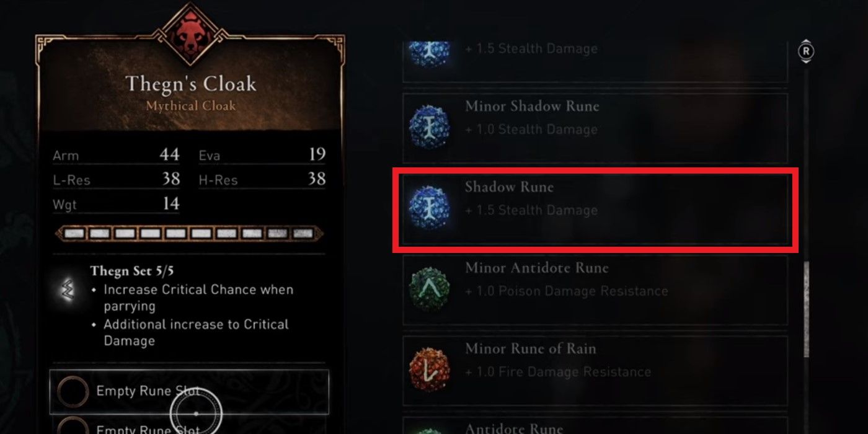868x434 pixels.
Task: Click the rune list scrollbar thumb
Action: tap(806, 309)
